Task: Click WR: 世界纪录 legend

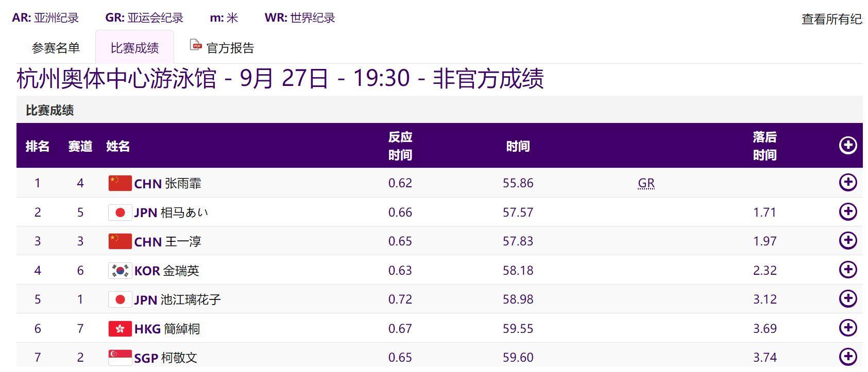Action: coord(300,18)
